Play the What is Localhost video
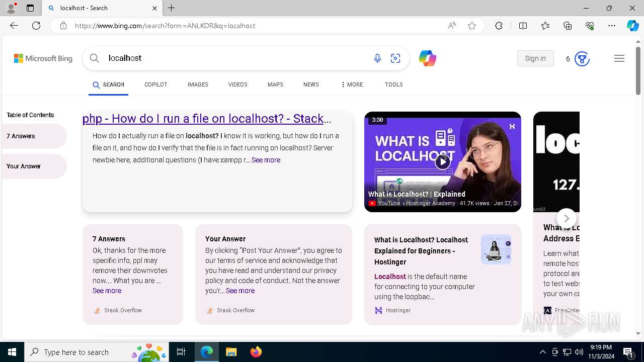The width and height of the screenshot is (644, 362). [x=442, y=162]
